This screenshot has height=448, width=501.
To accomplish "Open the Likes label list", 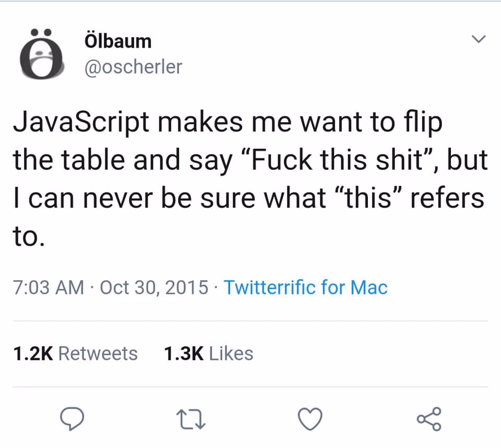I will [x=231, y=353].
